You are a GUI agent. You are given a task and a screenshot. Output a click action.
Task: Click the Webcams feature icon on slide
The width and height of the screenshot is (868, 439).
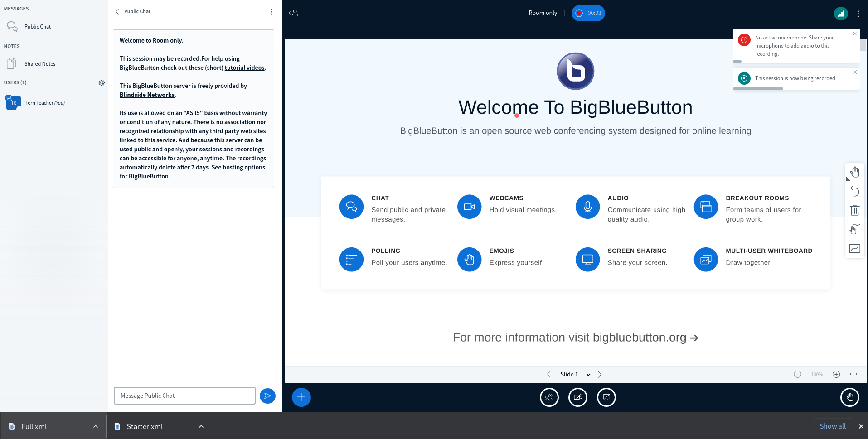tap(470, 207)
